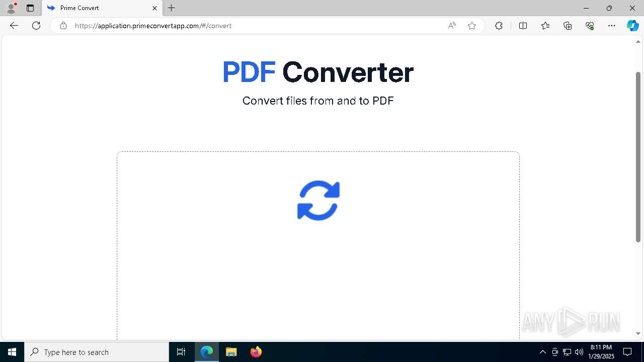Open a new tab
Image resolution: width=644 pixels, height=362 pixels.
pyautogui.click(x=172, y=8)
